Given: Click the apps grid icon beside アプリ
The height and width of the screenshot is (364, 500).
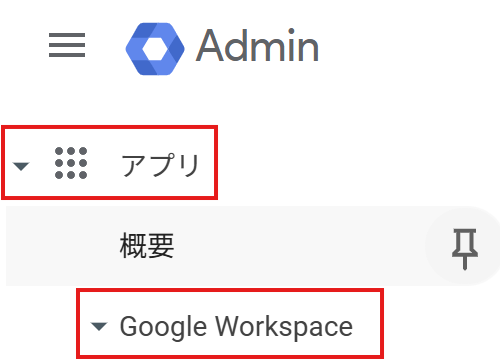Looking at the screenshot, I should (x=71, y=163).
